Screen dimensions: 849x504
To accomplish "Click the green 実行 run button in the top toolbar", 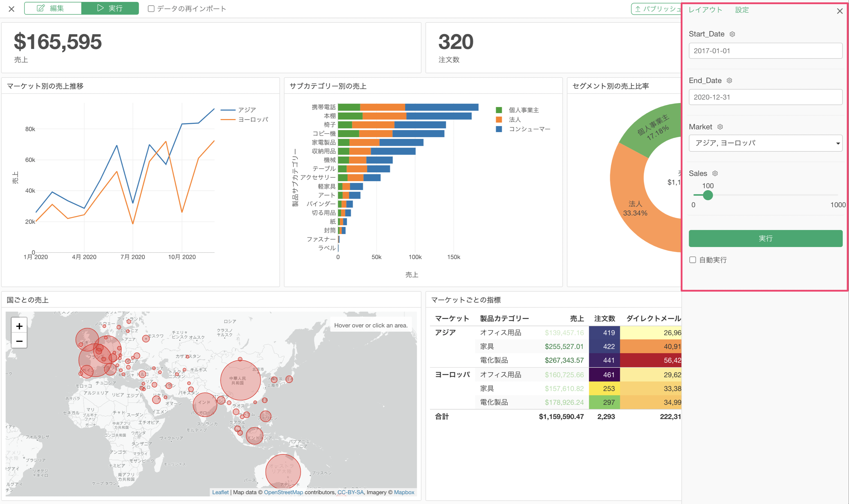I will 110,8.
